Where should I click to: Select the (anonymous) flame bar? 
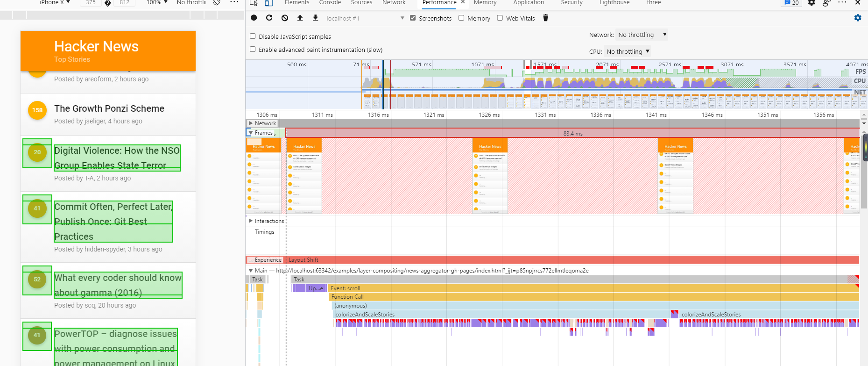(595, 306)
